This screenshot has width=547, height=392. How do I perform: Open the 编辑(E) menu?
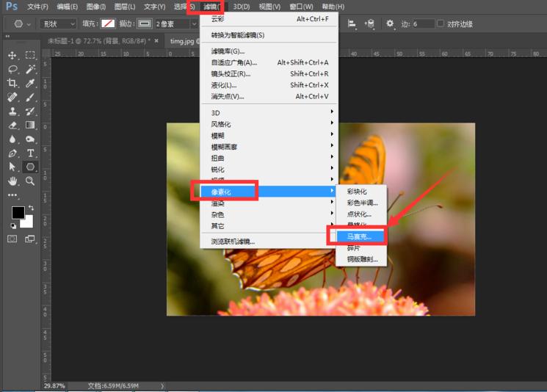(x=68, y=7)
